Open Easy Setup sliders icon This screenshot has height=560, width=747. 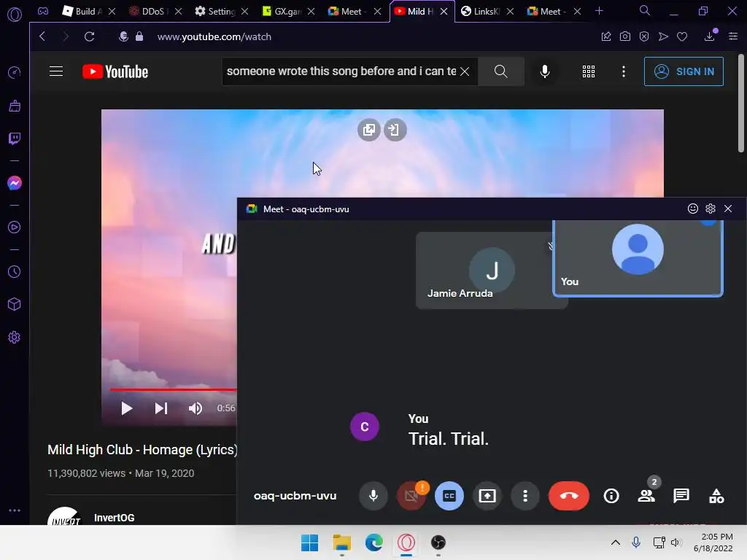point(732,36)
